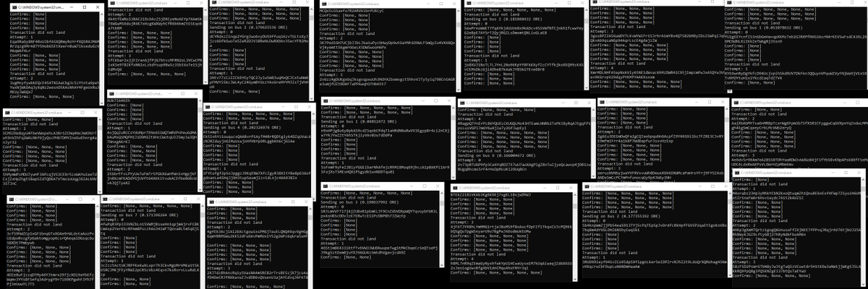The width and height of the screenshot is (868, 289).
Task: Maximize the cmd window sending on bus 4
Action: pos(296,107)
